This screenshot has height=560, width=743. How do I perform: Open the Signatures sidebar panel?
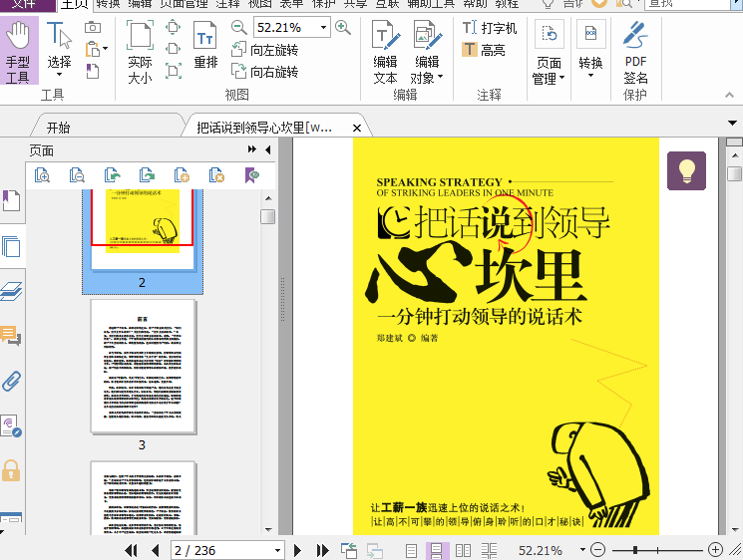click(11, 425)
